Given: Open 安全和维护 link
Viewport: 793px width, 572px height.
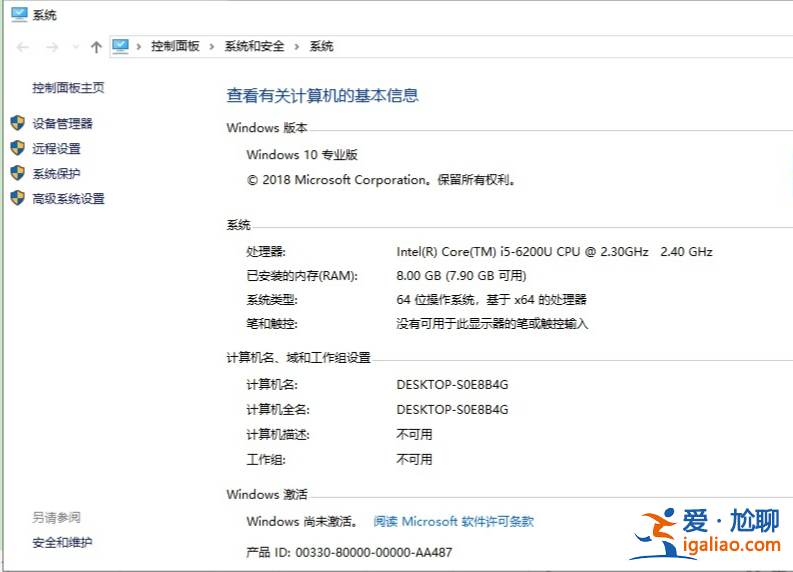Looking at the screenshot, I should [x=62, y=543].
